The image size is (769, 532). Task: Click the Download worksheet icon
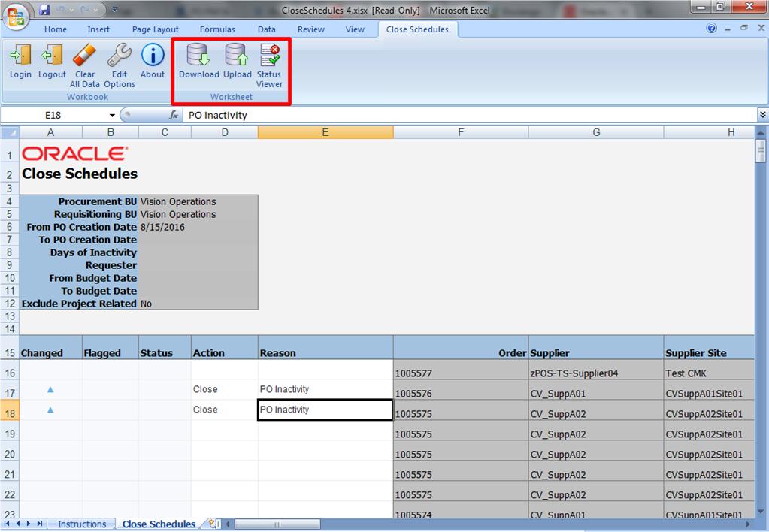198,55
